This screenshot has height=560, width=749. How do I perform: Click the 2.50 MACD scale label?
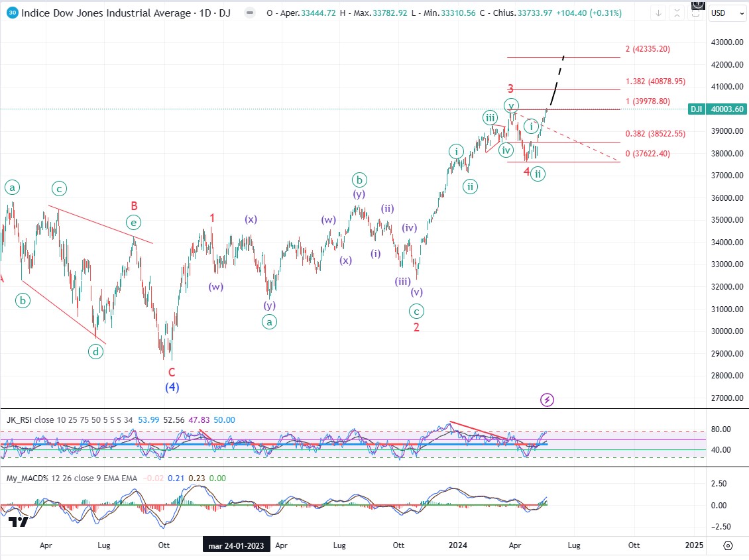pyautogui.click(x=719, y=484)
